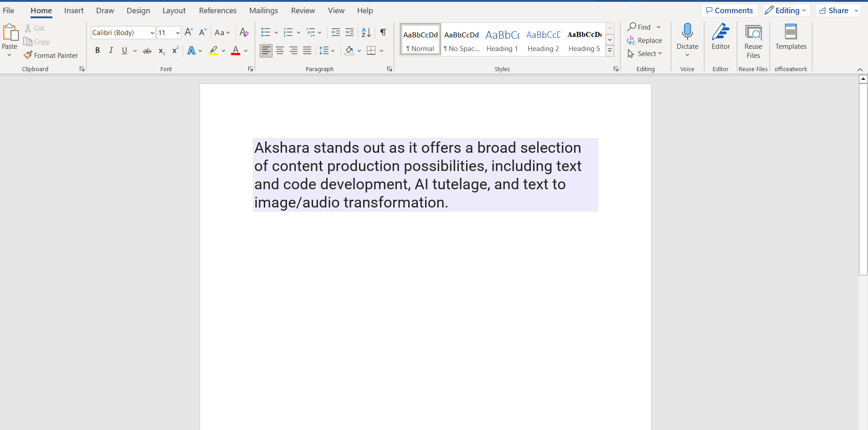
Task: Click the Replace button
Action: pyautogui.click(x=644, y=41)
